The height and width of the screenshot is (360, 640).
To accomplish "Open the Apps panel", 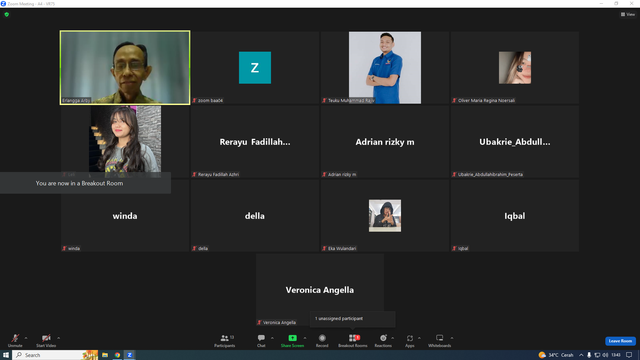I will coord(410,340).
